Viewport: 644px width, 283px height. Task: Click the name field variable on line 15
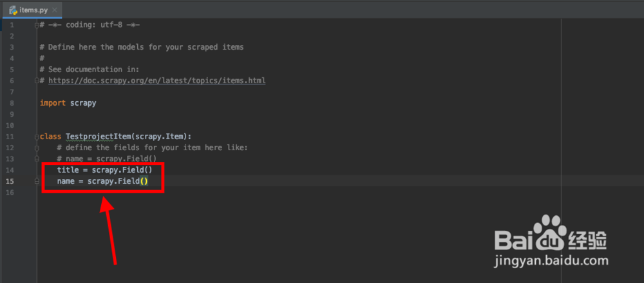[66, 181]
